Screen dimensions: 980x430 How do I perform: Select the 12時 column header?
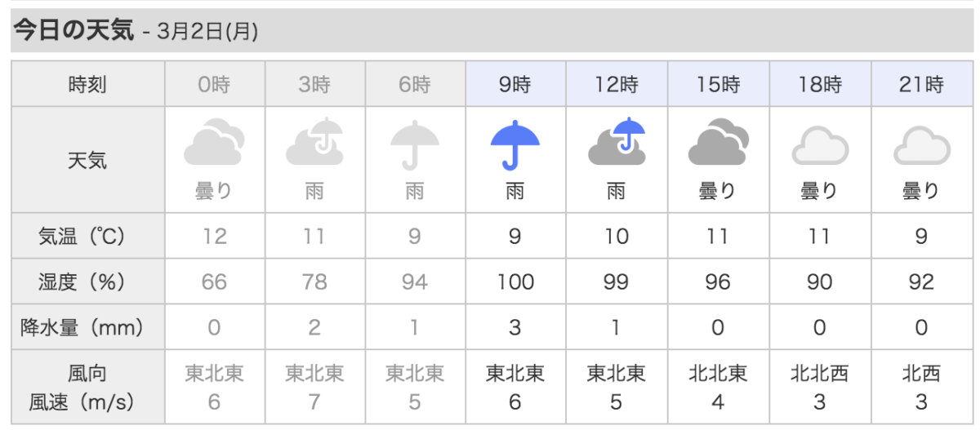point(617,84)
